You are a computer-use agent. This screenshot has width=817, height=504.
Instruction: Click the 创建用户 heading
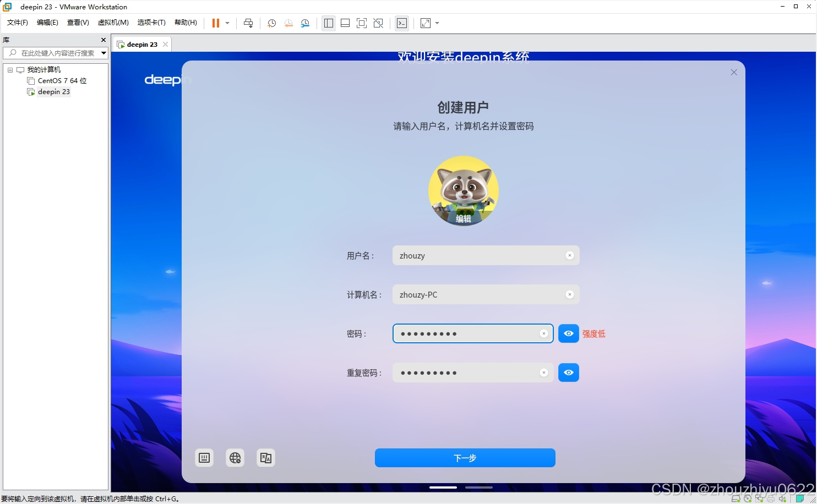click(x=463, y=107)
